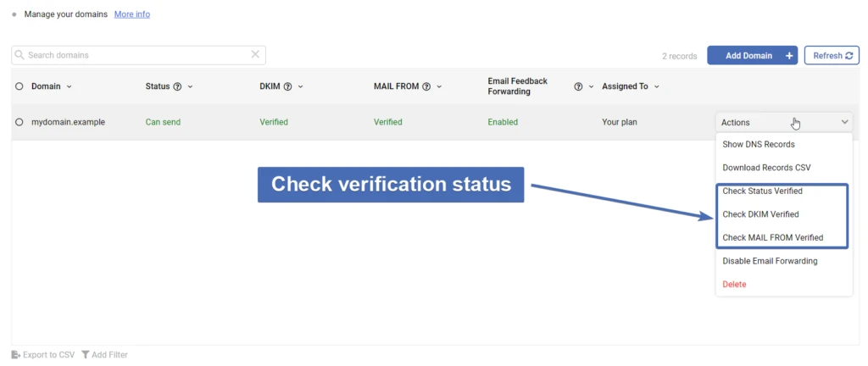The image size is (868, 366).
Task: Open the More info link
Action: 131,14
